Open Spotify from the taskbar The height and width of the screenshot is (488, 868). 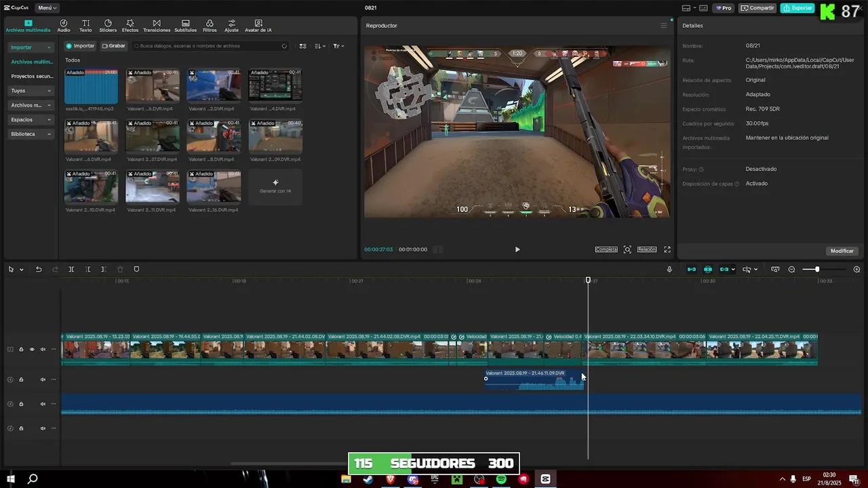pos(501,479)
